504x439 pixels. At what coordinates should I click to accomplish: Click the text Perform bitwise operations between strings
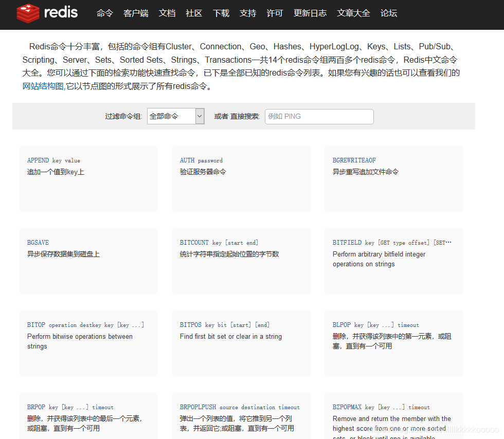tap(80, 341)
